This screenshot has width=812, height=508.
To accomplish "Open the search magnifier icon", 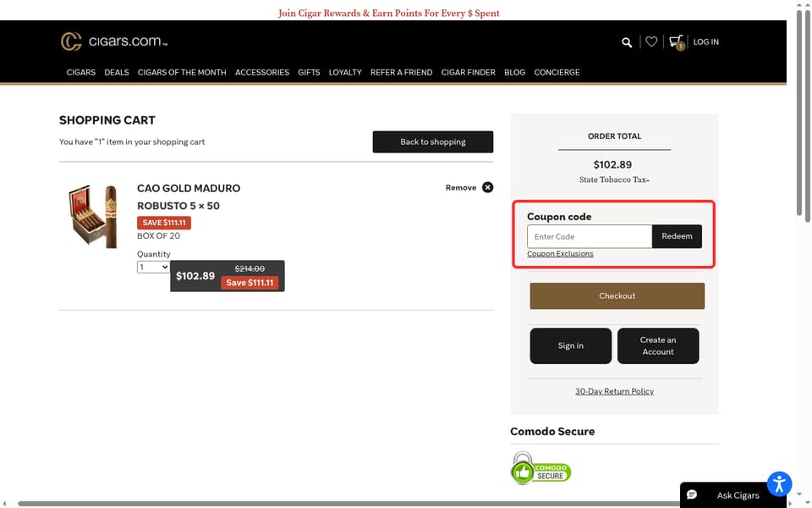I will pyautogui.click(x=627, y=42).
